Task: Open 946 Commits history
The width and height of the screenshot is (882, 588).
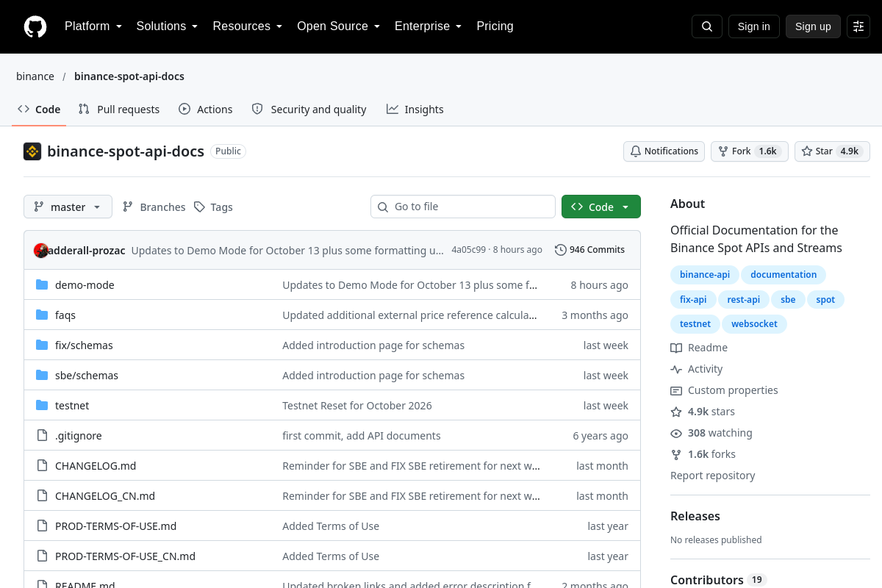Action: point(590,250)
